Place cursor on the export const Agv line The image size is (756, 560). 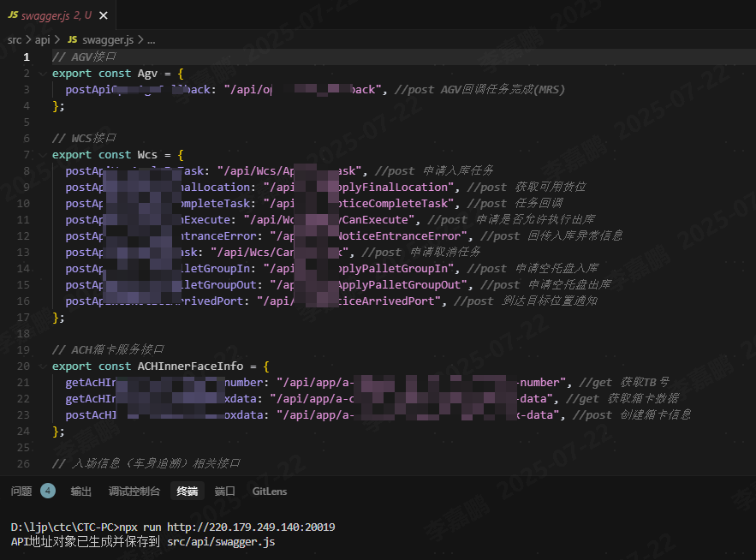[117, 74]
